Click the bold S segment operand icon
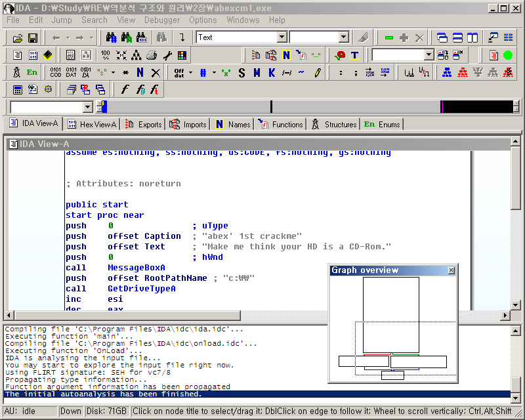The image size is (525, 420). pyautogui.click(x=241, y=72)
